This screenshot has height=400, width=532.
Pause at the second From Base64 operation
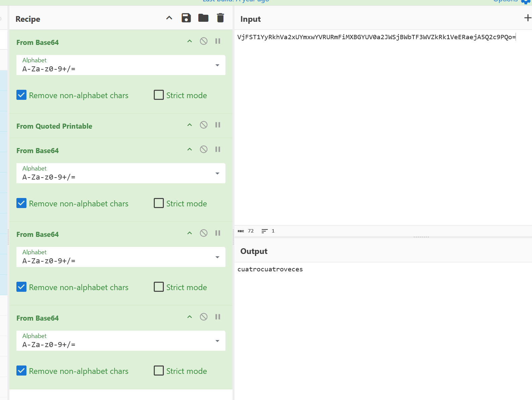[x=218, y=149]
